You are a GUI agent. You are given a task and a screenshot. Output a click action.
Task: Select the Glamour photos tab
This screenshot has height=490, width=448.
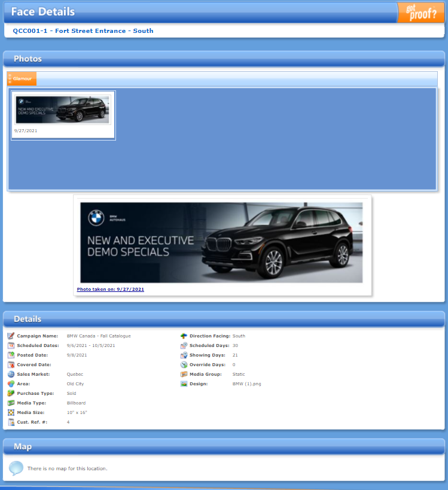click(22, 78)
